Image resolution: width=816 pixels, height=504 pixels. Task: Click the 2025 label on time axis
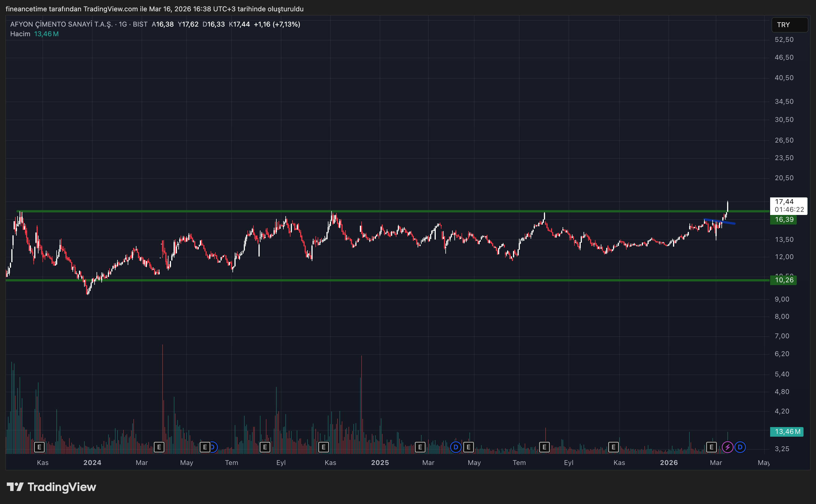tap(380, 463)
